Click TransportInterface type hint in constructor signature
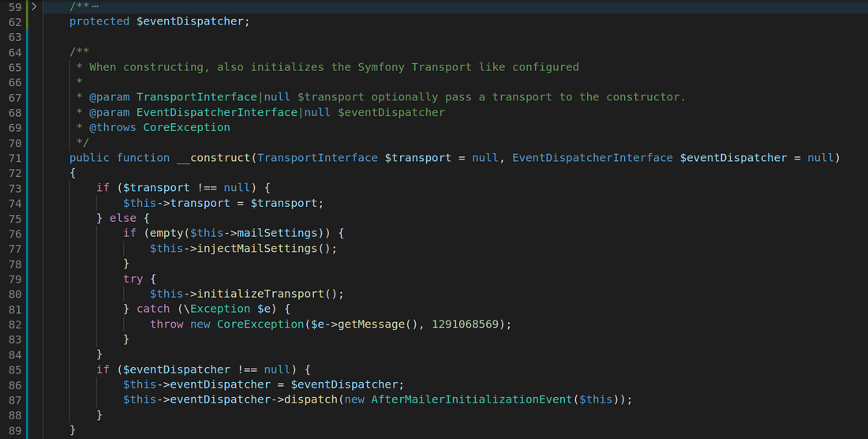The height and width of the screenshot is (439, 868). click(x=317, y=158)
